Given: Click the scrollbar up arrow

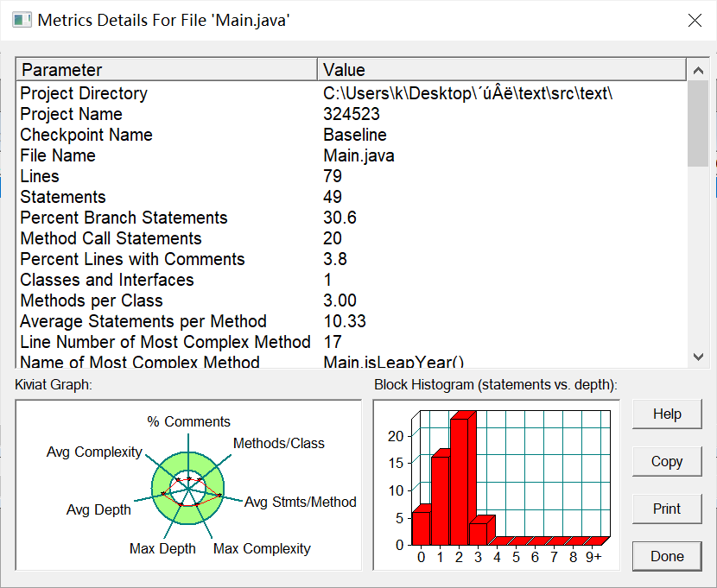Looking at the screenshot, I should (x=698, y=70).
